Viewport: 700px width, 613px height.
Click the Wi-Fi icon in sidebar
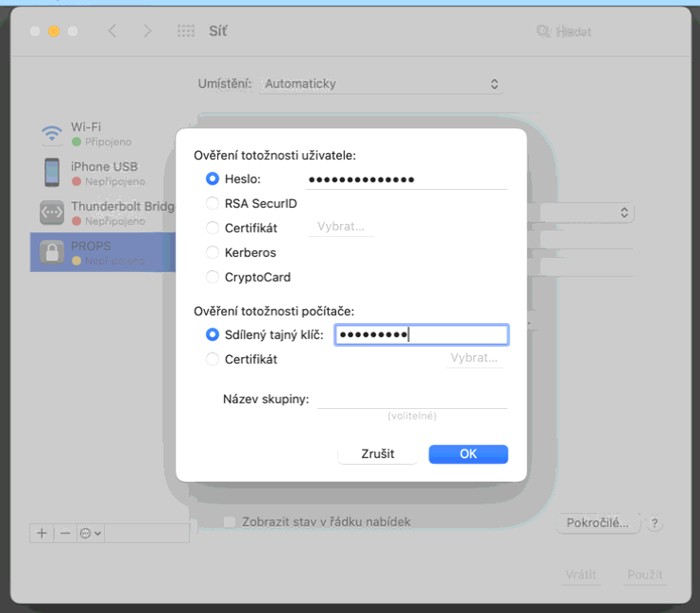[x=51, y=134]
